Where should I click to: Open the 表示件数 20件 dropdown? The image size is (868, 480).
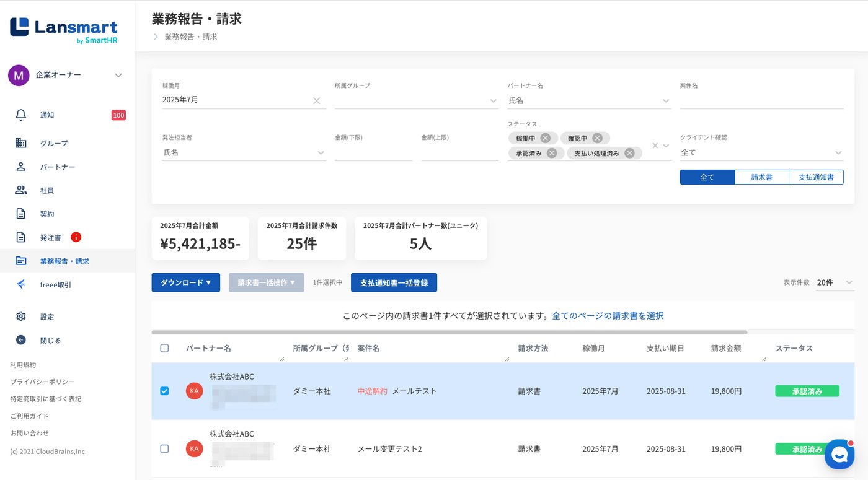[835, 282]
